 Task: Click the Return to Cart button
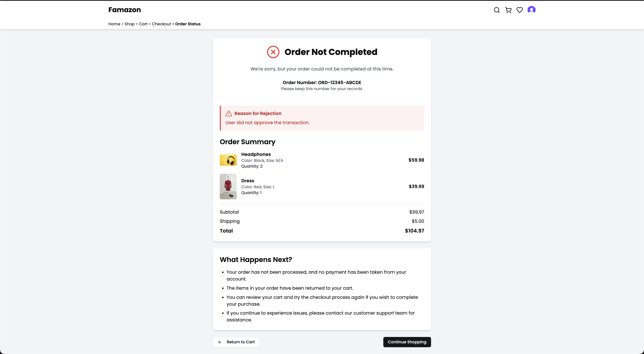click(236, 342)
